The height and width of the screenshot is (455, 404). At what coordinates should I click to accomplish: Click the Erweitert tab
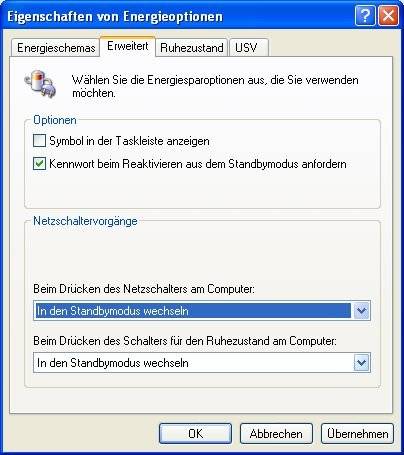[128, 46]
